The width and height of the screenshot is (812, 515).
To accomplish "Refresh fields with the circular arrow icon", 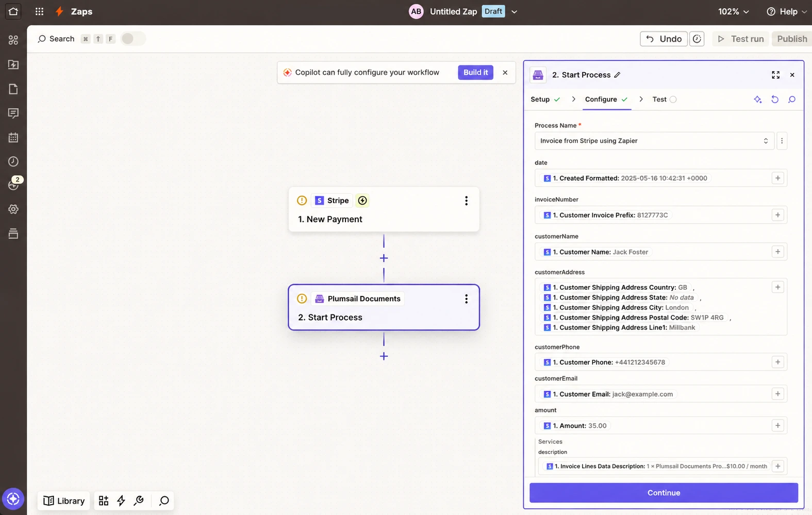I will [775, 99].
